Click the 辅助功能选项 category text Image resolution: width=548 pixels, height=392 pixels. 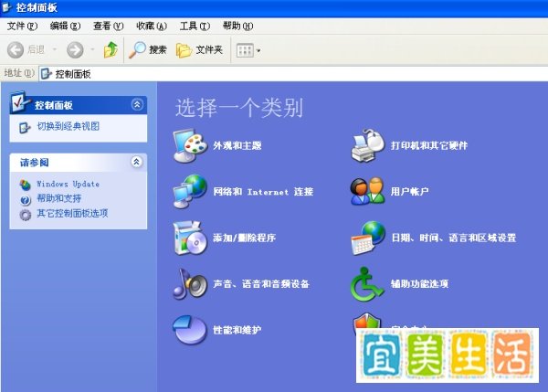point(419,283)
